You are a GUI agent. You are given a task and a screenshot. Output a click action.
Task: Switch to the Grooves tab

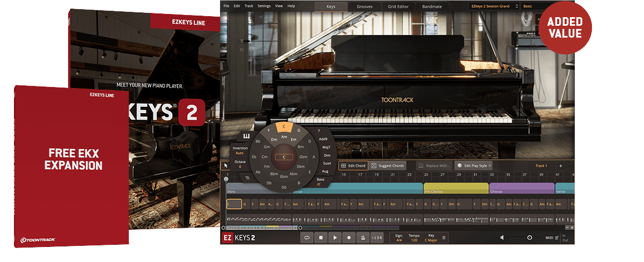click(364, 6)
